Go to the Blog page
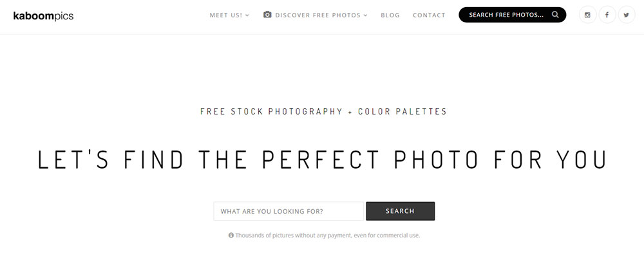Image resolution: width=644 pixels, height=269 pixels. (x=390, y=15)
